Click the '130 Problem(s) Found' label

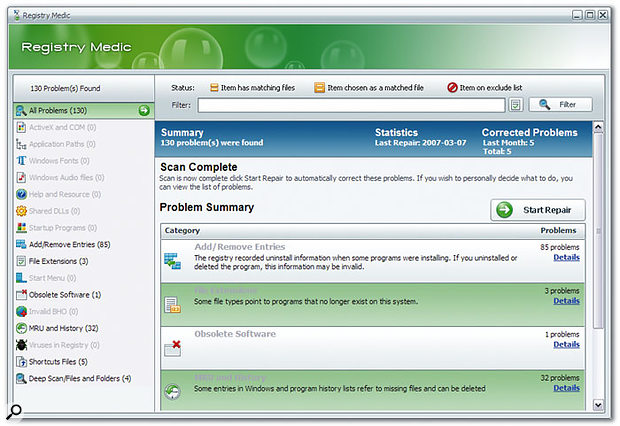[x=65, y=89]
